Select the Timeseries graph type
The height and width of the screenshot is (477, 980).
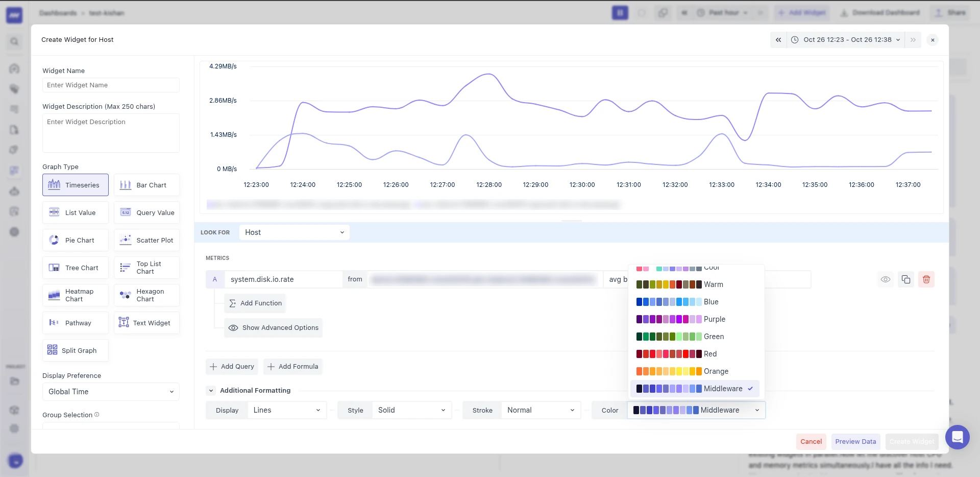pyautogui.click(x=76, y=185)
